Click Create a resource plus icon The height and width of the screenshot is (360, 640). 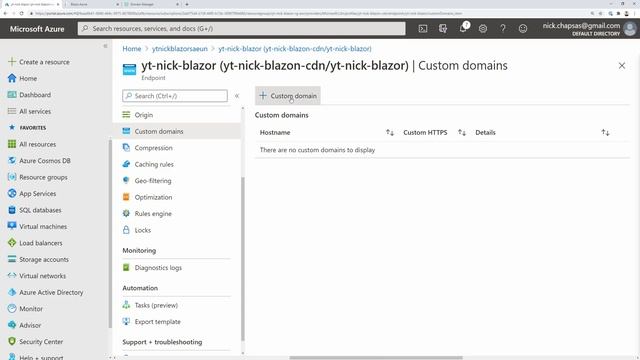pos(12,62)
